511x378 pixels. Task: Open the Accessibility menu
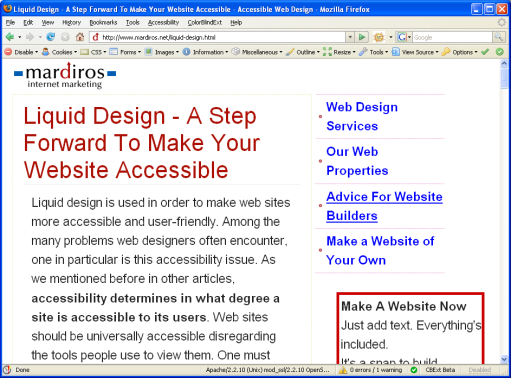click(163, 22)
